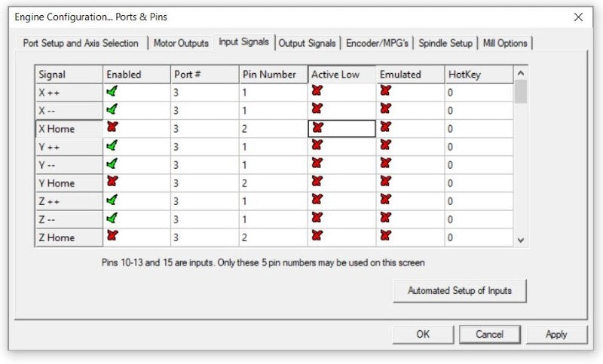
Task: Enable the Y Home input signal
Action: [113, 182]
